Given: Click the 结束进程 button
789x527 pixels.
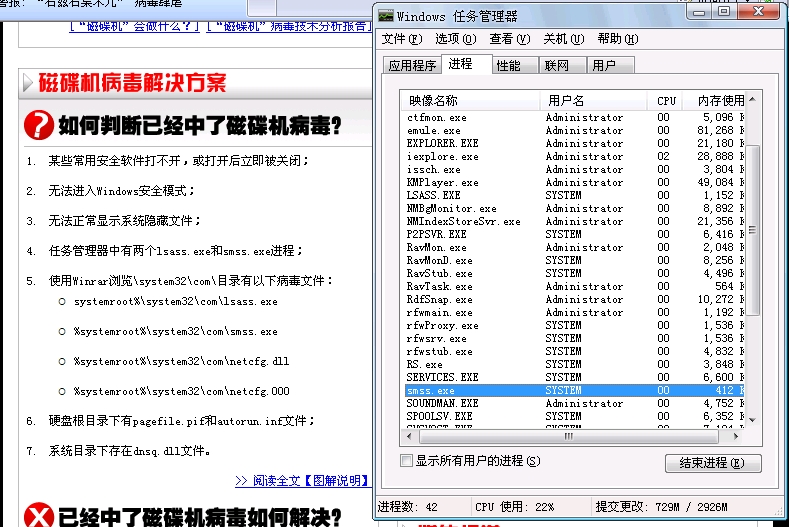Looking at the screenshot, I should click(713, 463).
